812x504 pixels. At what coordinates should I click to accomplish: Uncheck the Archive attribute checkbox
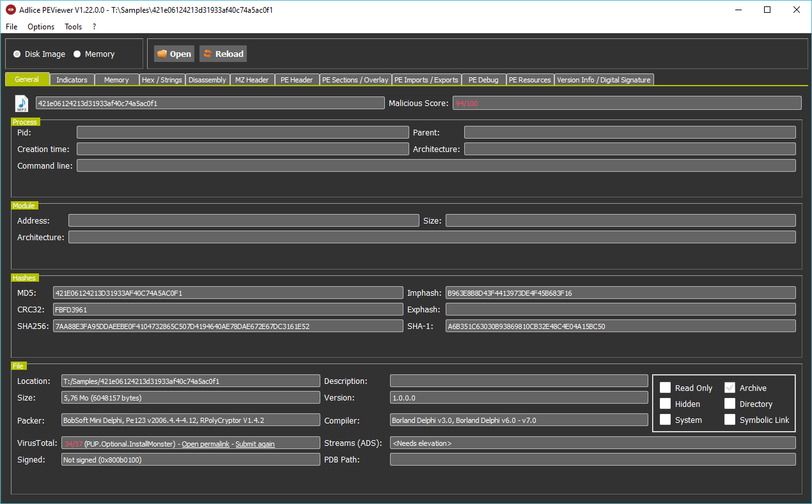(730, 388)
